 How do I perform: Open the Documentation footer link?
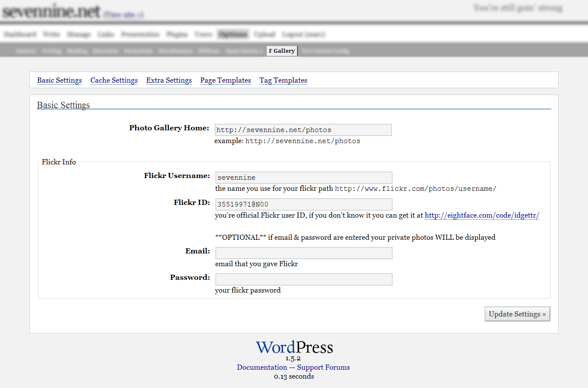(262, 367)
